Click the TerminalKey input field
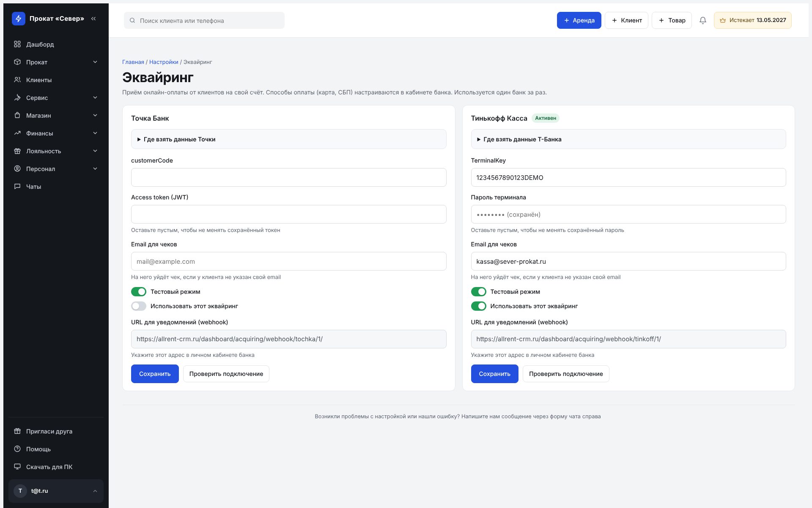The width and height of the screenshot is (812, 508). (628, 177)
